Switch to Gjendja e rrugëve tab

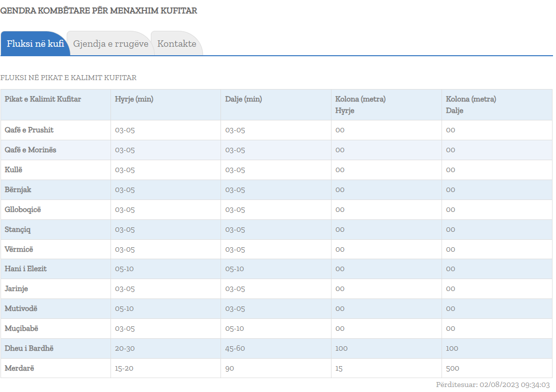(111, 44)
